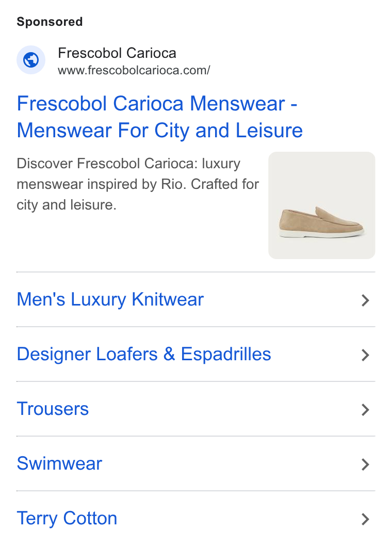Click the loafer's white sole in product image
The image size is (392, 545).
(321, 233)
